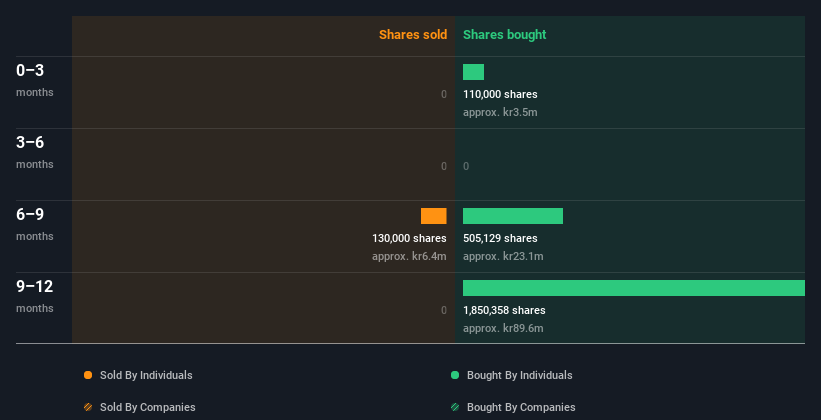
Task: Click the Shares sold column header
Action: point(413,35)
